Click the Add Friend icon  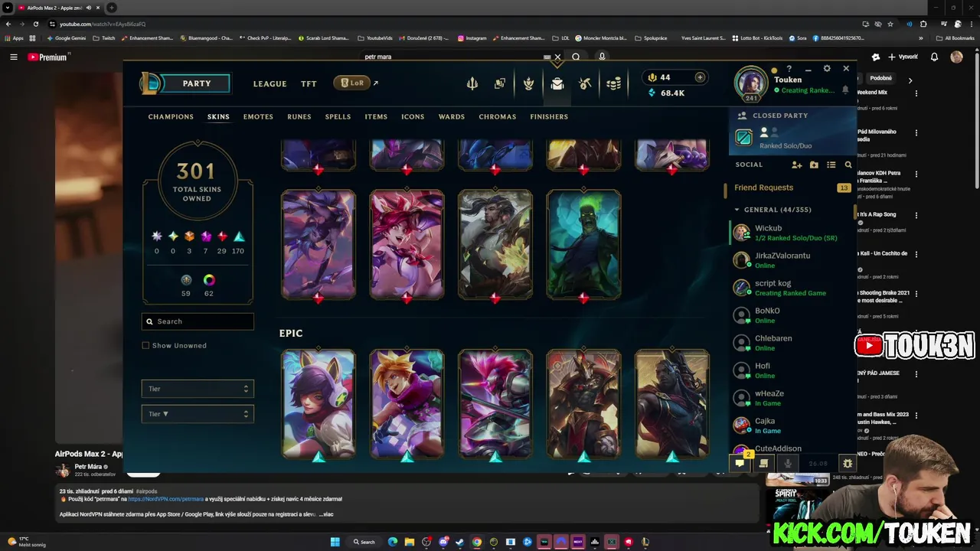[797, 165]
